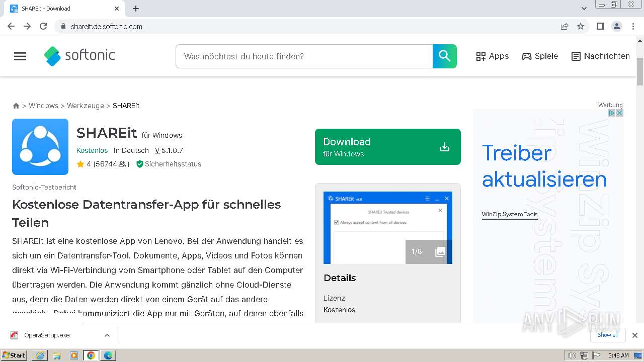Click the AdChoices info icon
Viewport: 644px width, 362px height.
tap(612, 113)
